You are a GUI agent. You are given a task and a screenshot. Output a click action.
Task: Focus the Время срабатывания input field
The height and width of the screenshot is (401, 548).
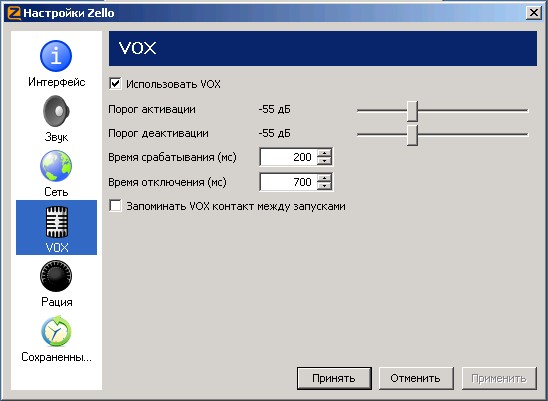(289, 157)
